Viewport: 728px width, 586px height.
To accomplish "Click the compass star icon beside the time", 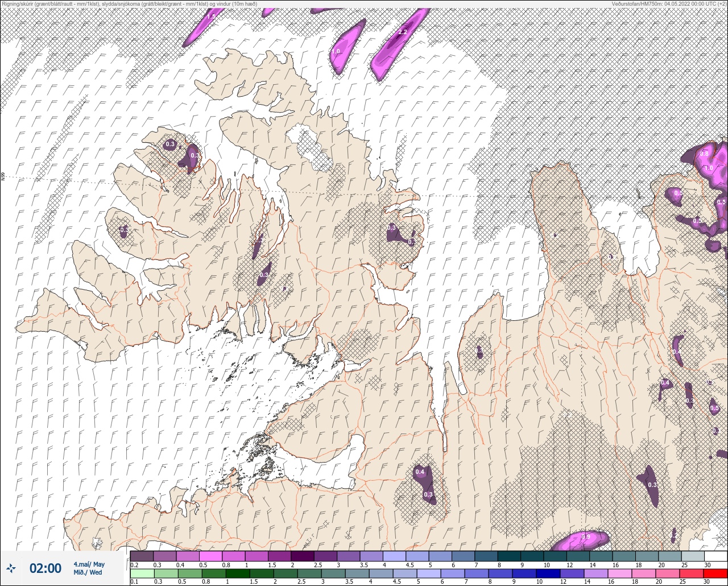I will point(11,568).
